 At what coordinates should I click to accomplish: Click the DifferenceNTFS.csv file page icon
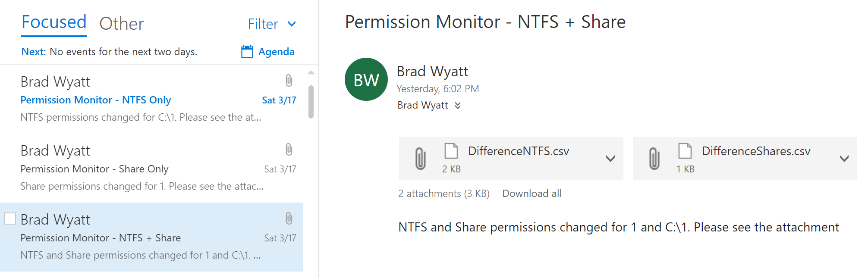[x=451, y=151]
